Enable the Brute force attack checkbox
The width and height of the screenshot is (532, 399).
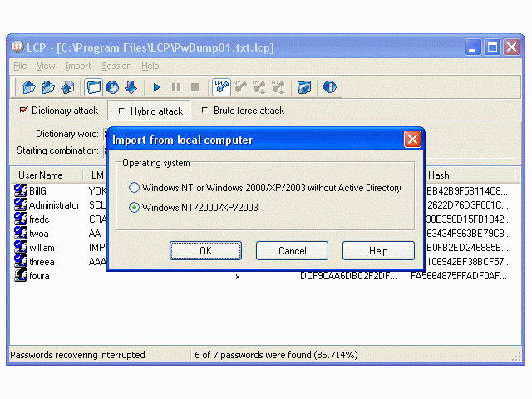[204, 111]
